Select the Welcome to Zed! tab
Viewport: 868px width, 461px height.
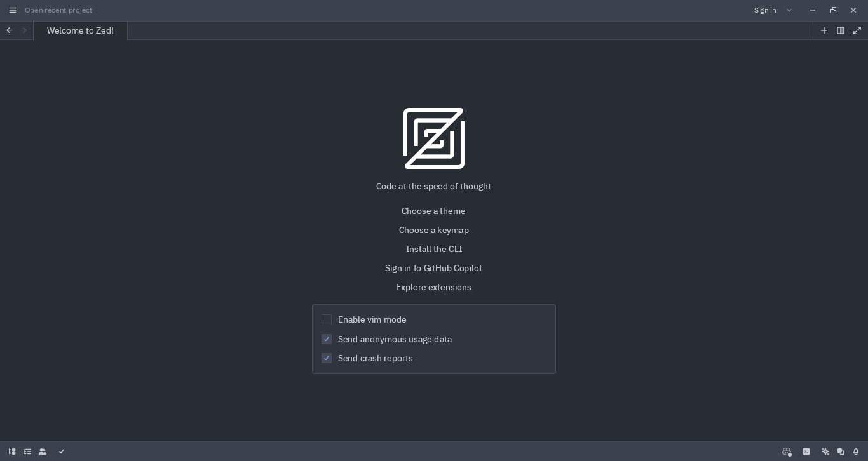[80, 30]
